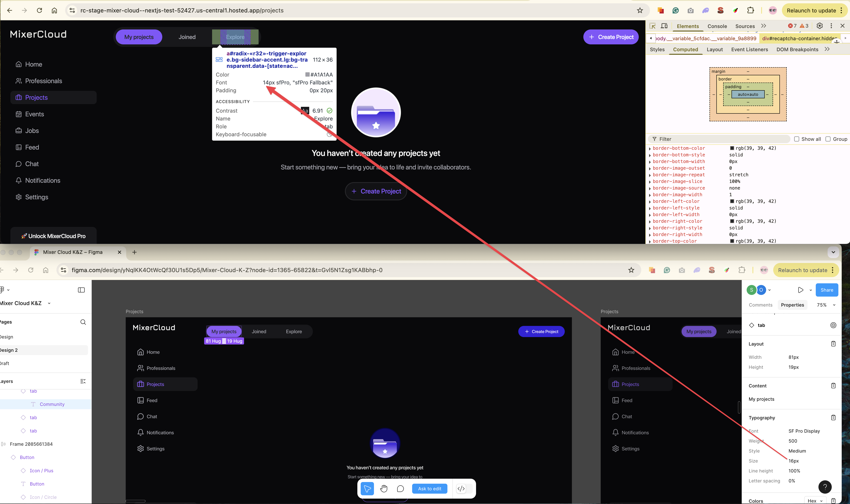This screenshot has width=850, height=504.
Task: Open DevTools settings gear
Action: [819, 26]
